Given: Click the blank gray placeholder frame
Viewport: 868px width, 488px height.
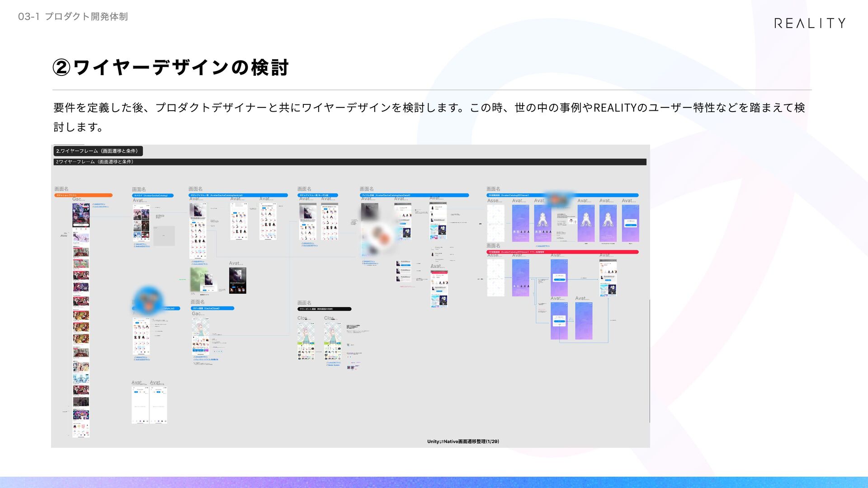Looking at the screenshot, I should click(164, 235).
